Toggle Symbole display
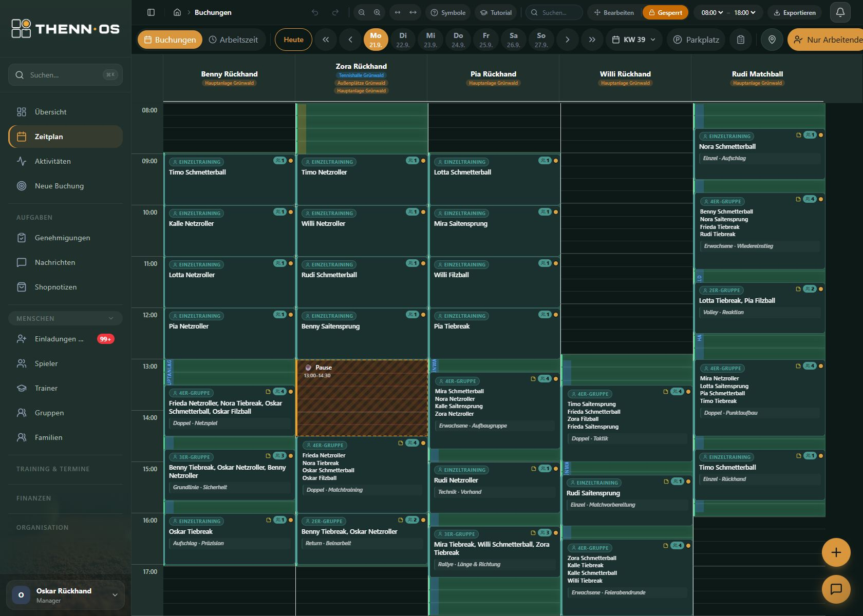The image size is (863, 616). pyautogui.click(x=448, y=12)
